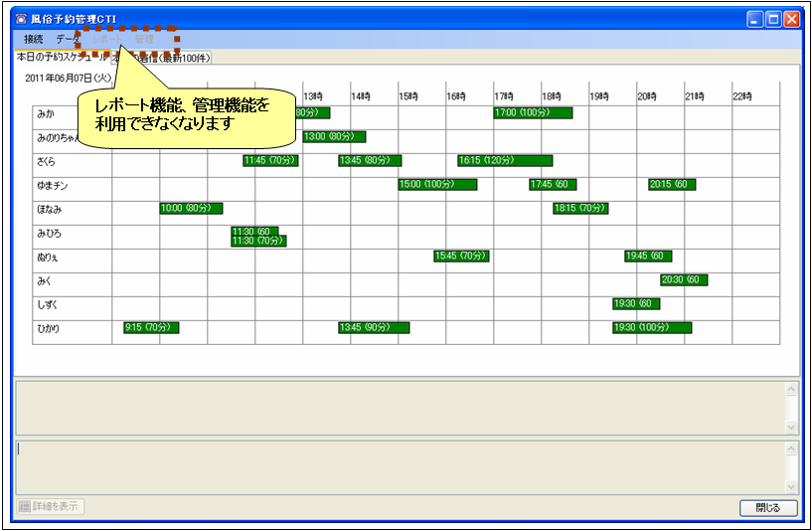Image resolution: width=812 pixels, height=531 pixels.
Task: Select さくら's 16:15 (120分) reservation block
Action: click(505, 161)
